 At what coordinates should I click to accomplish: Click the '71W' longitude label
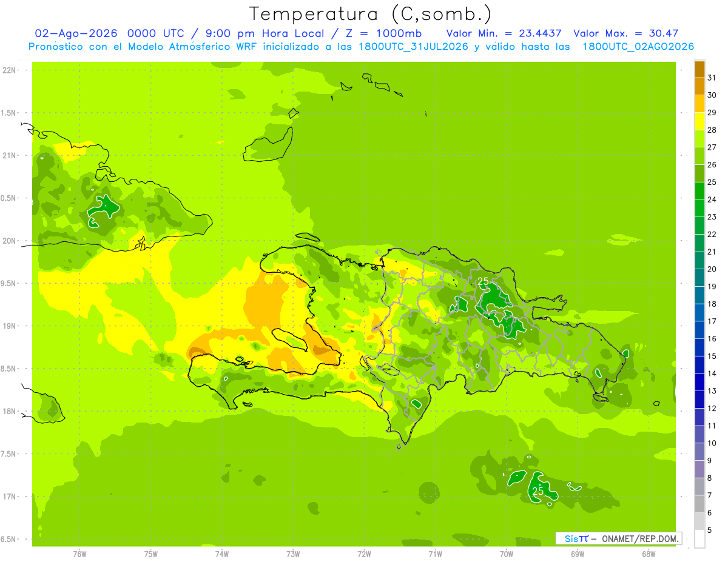pos(435,554)
